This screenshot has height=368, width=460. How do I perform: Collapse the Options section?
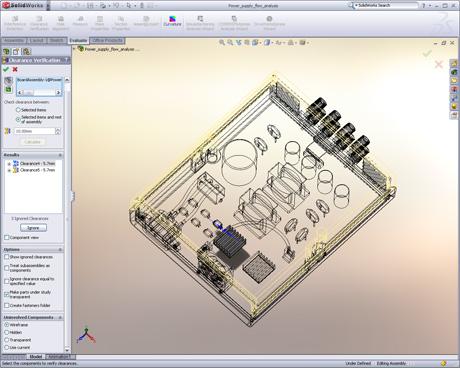click(x=60, y=249)
